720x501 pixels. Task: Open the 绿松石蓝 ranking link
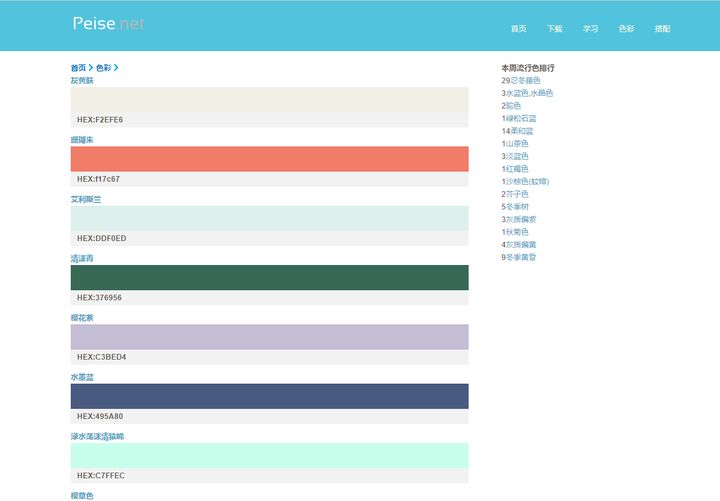pyautogui.click(x=521, y=118)
